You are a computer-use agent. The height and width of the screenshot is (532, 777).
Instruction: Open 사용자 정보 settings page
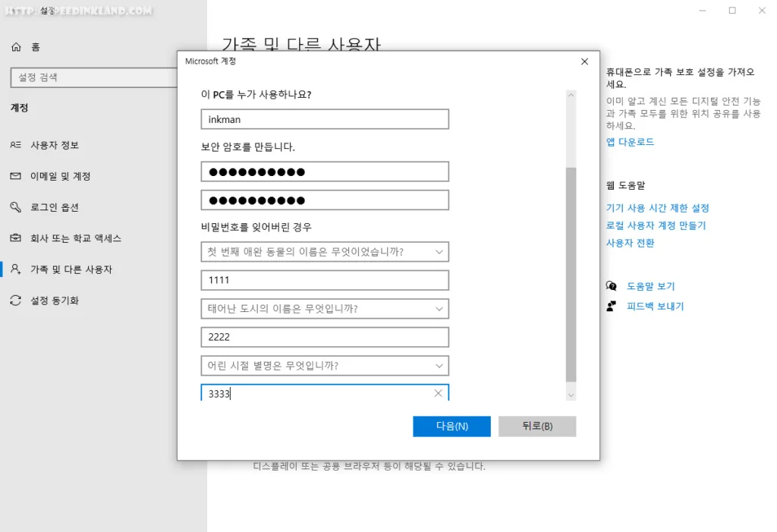[x=55, y=145]
